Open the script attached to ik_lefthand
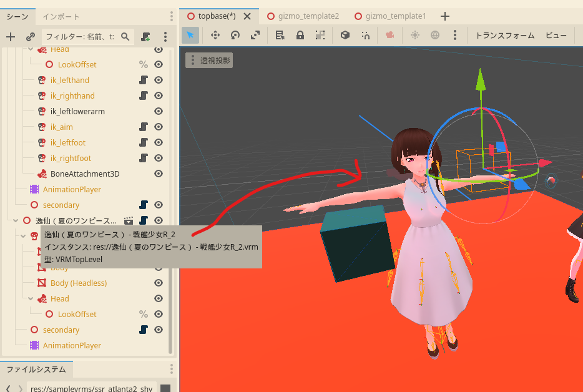 coord(143,80)
